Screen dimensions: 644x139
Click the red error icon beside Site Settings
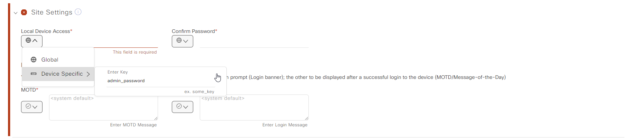point(24,12)
